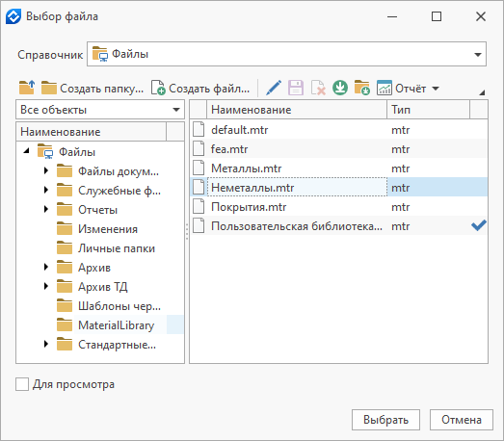Image resolution: width=504 pixels, height=441 pixels.
Task: Click the pencil edit icon in toolbar
Action: coord(274,88)
